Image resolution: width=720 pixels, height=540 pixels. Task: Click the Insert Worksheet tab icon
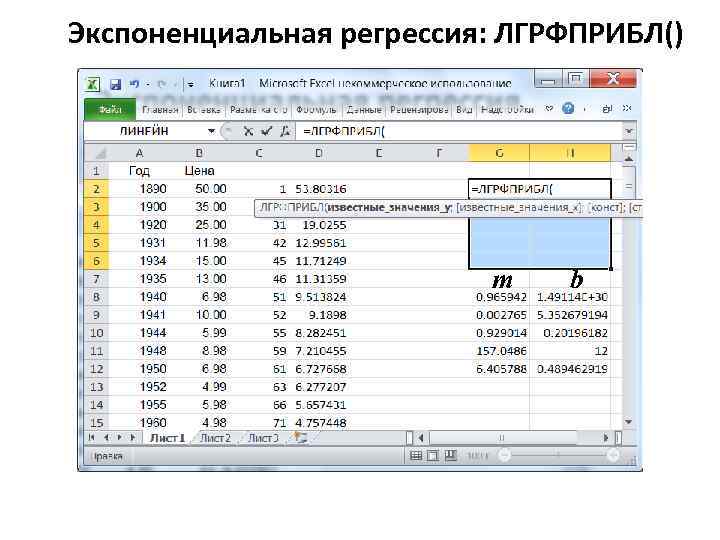[300, 438]
